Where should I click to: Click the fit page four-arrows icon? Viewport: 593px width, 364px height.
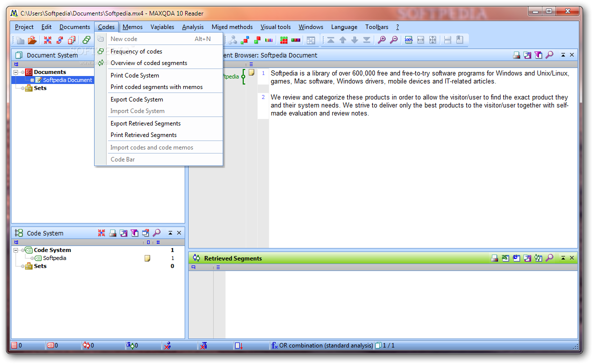tap(433, 40)
